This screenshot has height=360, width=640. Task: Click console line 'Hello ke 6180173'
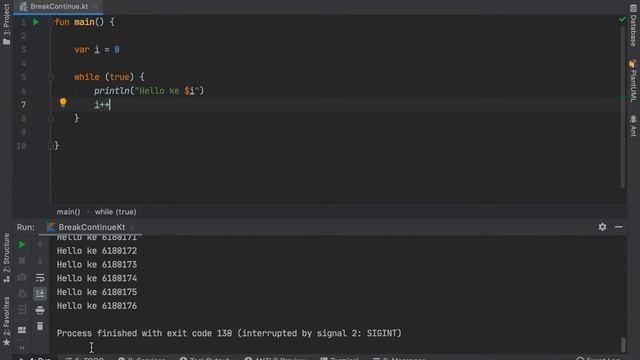(97, 265)
